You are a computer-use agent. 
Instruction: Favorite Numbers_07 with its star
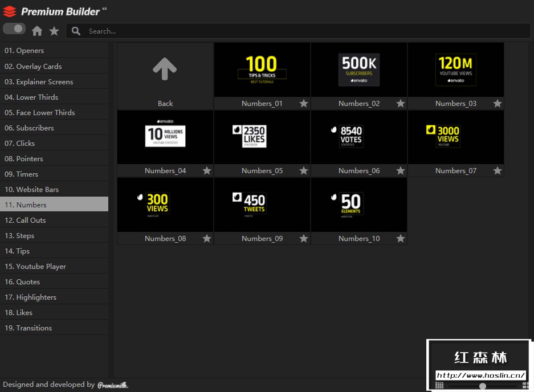pyautogui.click(x=497, y=170)
